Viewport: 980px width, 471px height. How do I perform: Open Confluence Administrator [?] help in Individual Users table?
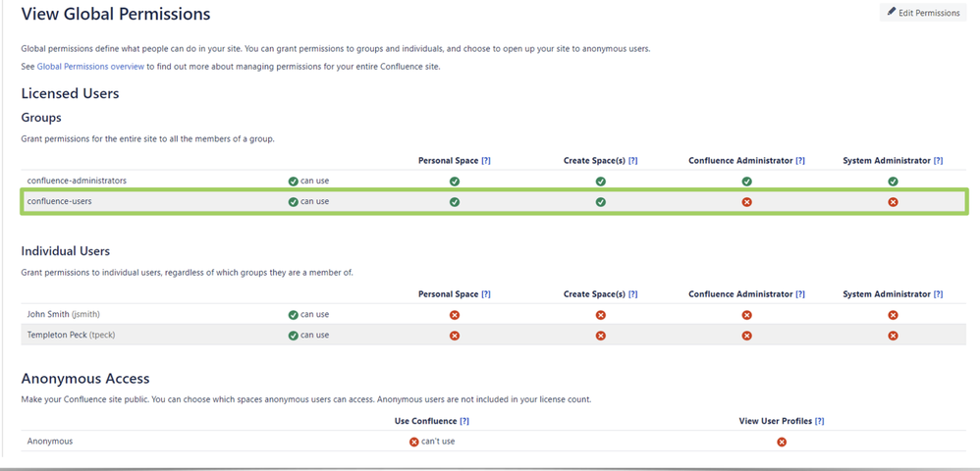click(x=800, y=294)
